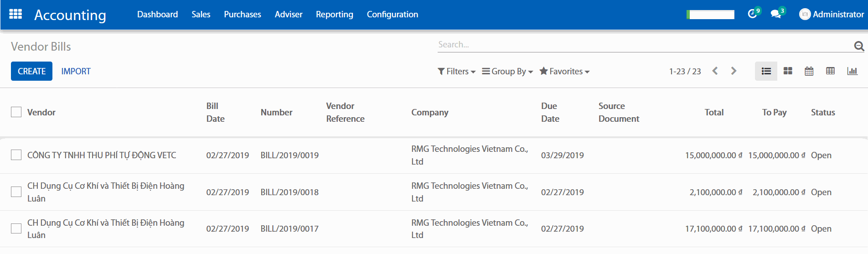The width and height of the screenshot is (868, 254).
Task: Open the apps grid menu icon
Action: tap(15, 15)
